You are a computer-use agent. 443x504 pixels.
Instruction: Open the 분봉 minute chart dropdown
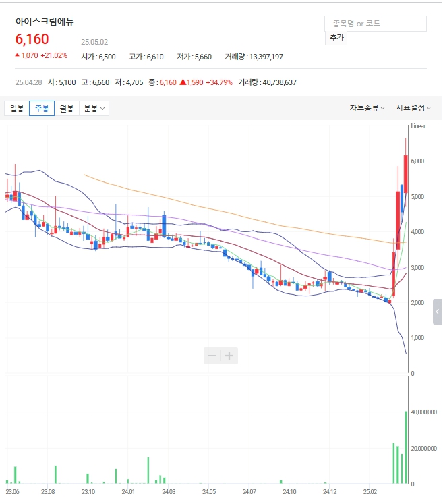coord(94,109)
